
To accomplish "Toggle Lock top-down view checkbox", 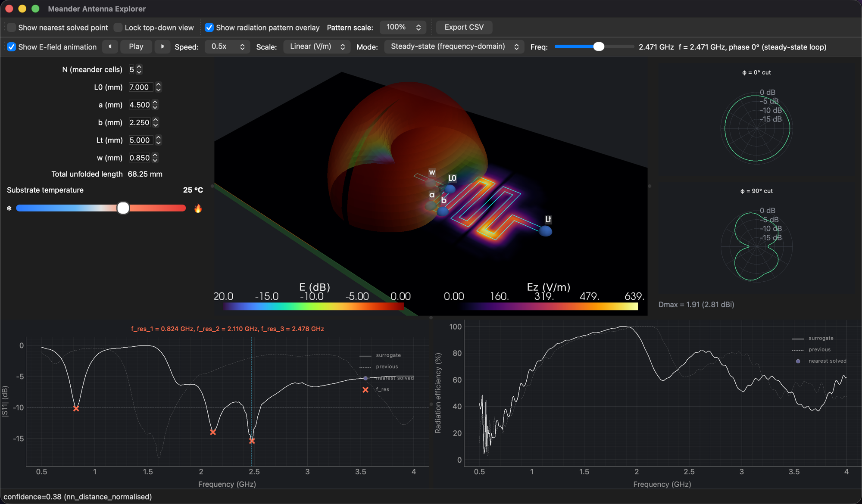I will click(118, 28).
